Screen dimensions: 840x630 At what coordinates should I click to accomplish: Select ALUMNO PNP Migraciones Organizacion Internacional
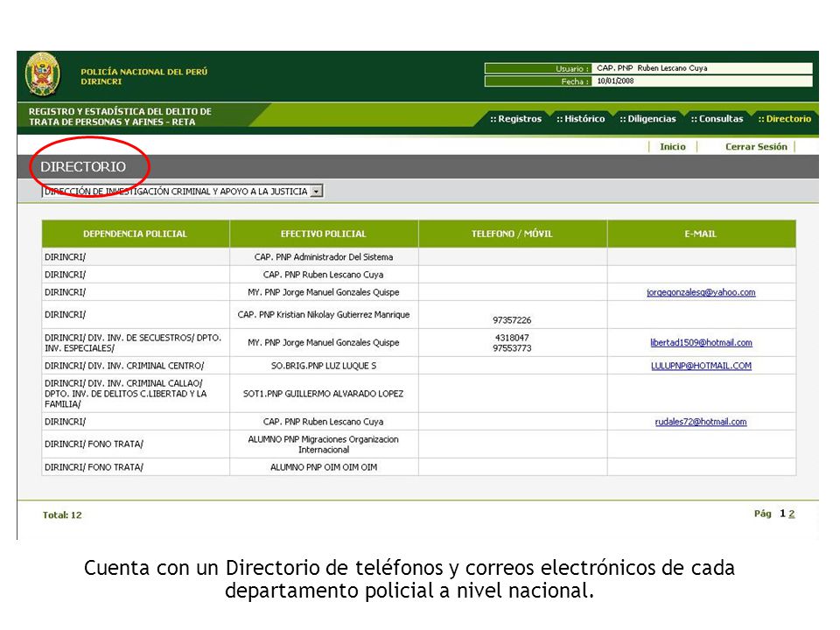[x=324, y=444]
